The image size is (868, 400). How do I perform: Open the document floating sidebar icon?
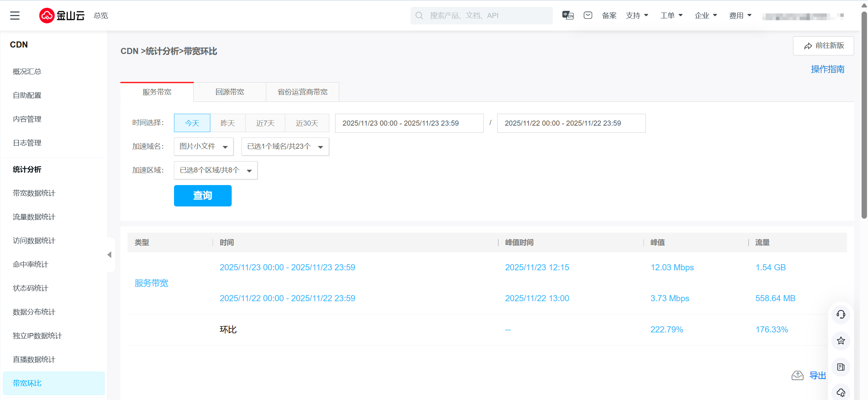pos(841,367)
